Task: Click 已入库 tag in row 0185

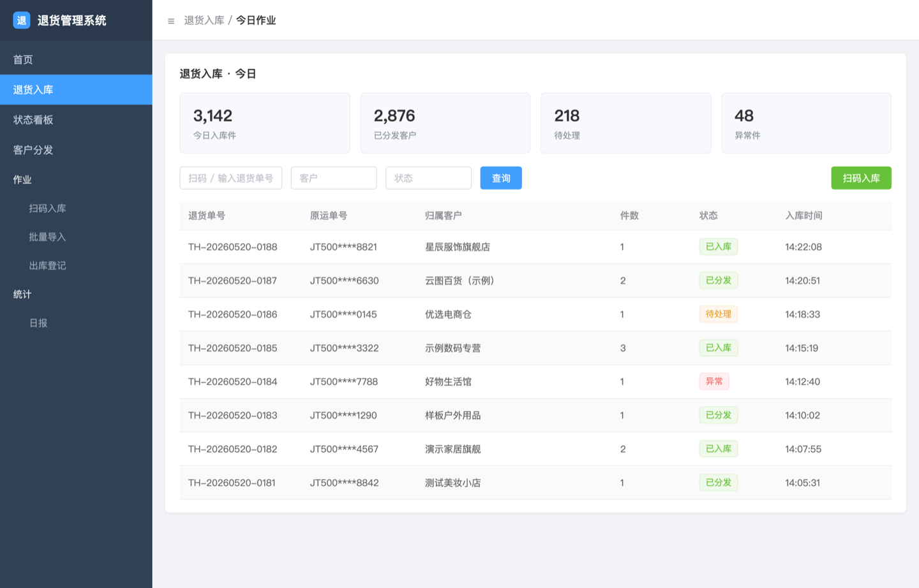Action: 719,348
